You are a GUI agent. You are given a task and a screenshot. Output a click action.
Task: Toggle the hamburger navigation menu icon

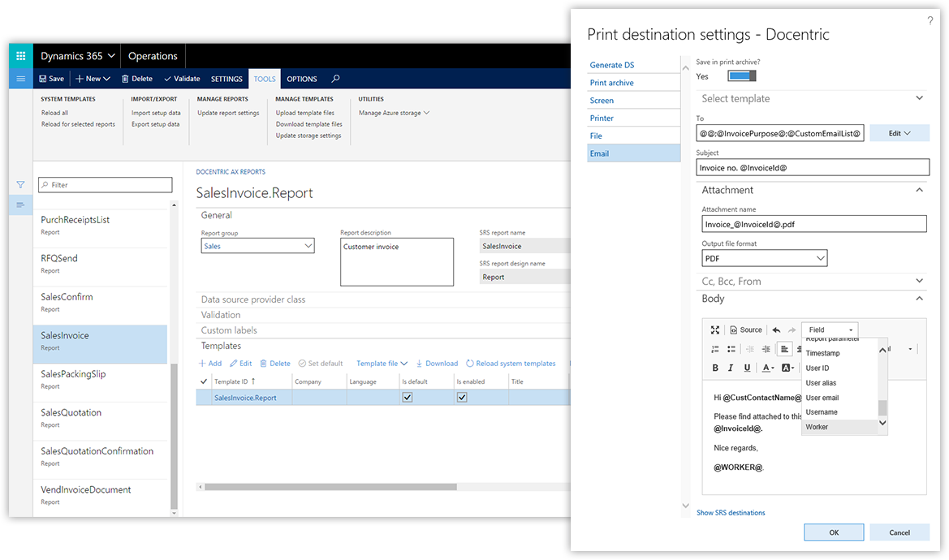[20, 79]
